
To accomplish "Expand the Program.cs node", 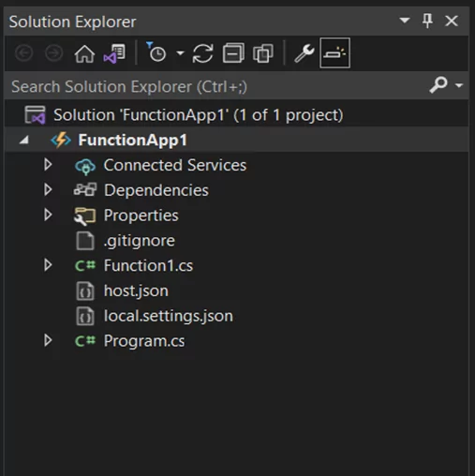I will click(48, 340).
